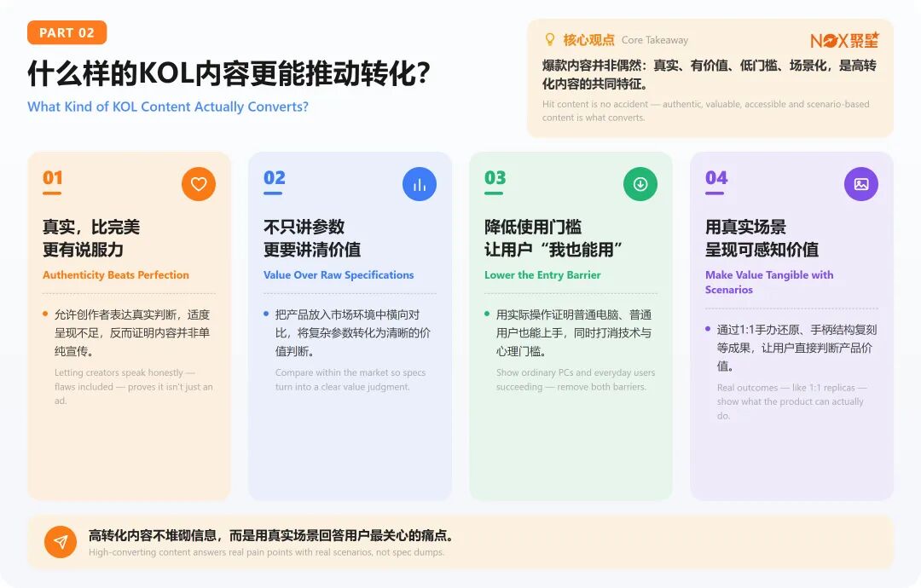The width and height of the screenshot is (921, 588).
Task: Click the Core Takeaway label
Action: click(655, 40)
